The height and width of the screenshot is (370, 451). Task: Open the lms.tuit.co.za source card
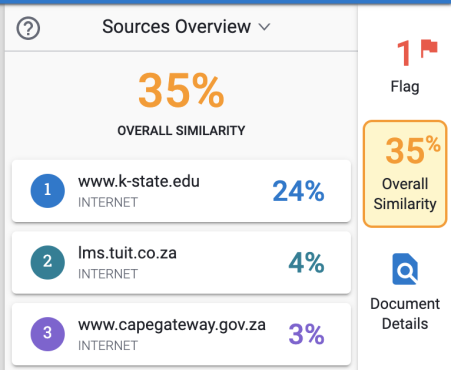[181, 263]
